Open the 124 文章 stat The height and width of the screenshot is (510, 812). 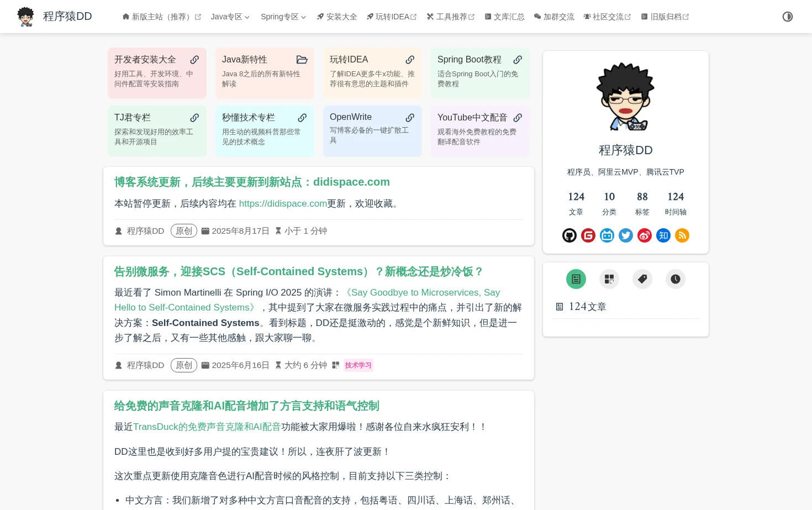576,203
